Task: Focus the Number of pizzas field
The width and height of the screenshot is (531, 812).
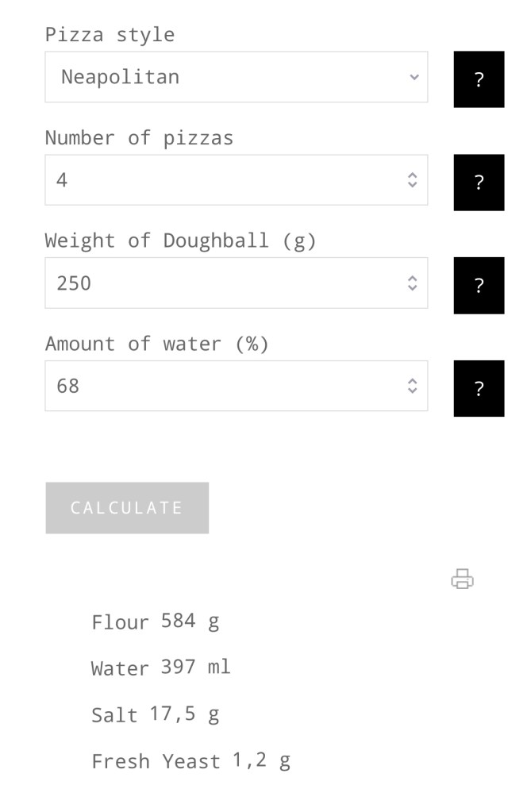Action: tap(222, 180)
